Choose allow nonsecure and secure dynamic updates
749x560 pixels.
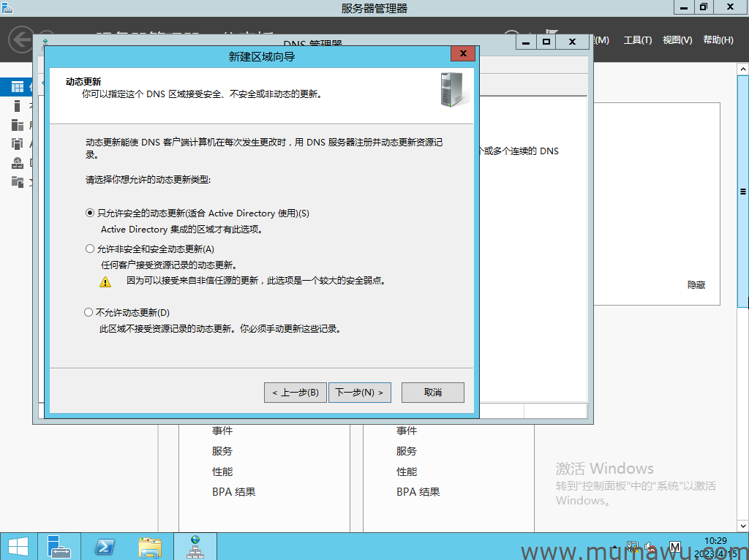(x=90, y=249)
